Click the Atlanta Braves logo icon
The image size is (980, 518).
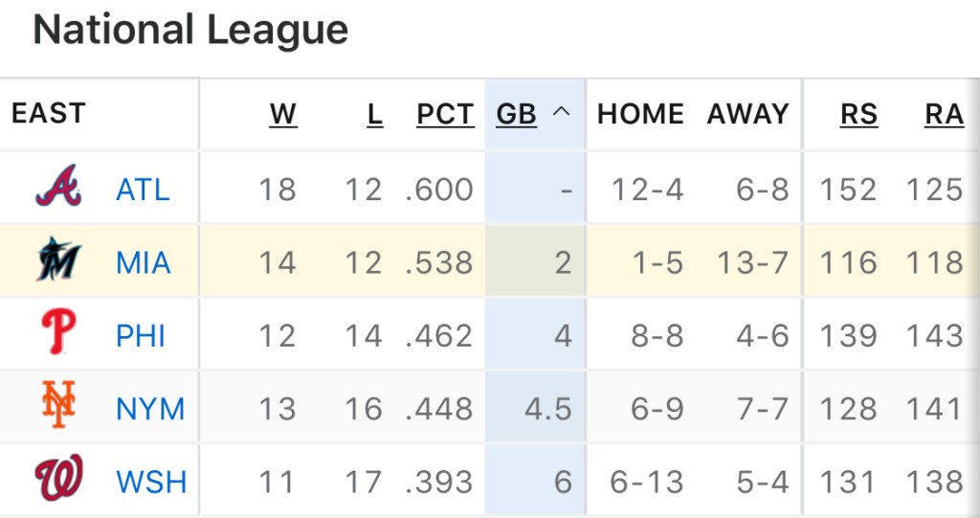57,187
